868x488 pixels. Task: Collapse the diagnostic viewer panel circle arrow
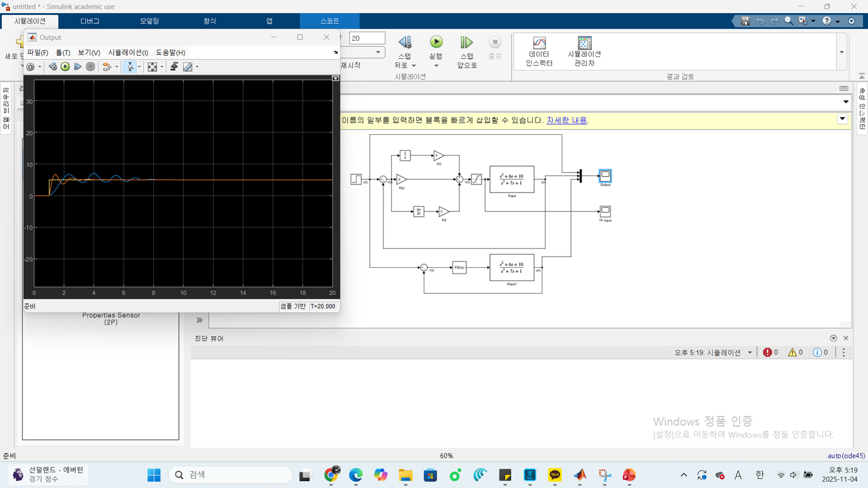[x=833, y=338]
